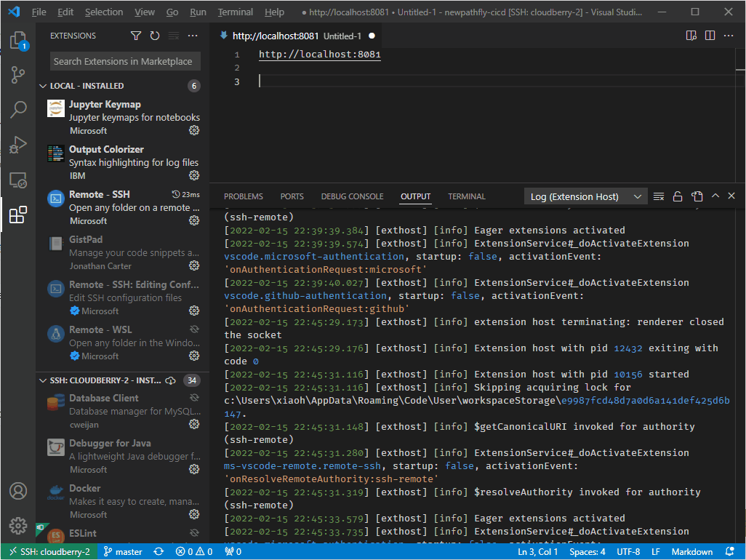
Task: Maximize the panel size chevron
Action: (x=715, y=196)
